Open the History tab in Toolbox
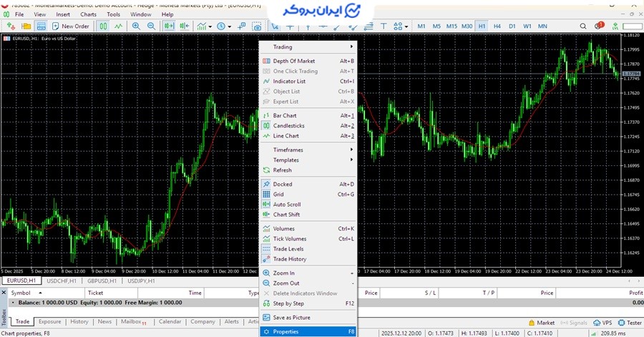644x337 pixels. [79, 322]
